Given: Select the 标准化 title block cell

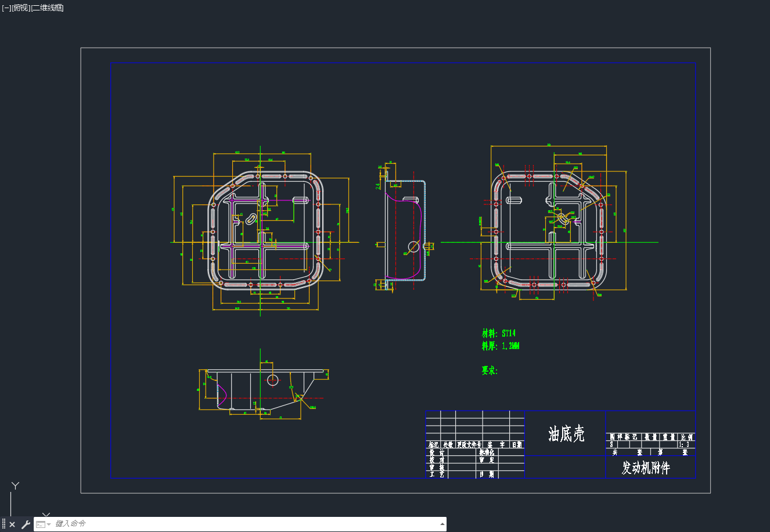Looking at the screenshot, I should click(487, 452).
